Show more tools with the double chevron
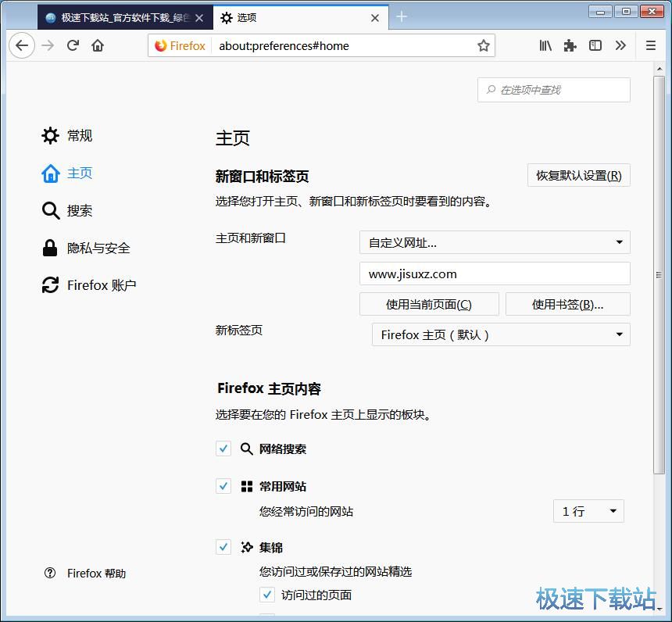 coord(620,45)
